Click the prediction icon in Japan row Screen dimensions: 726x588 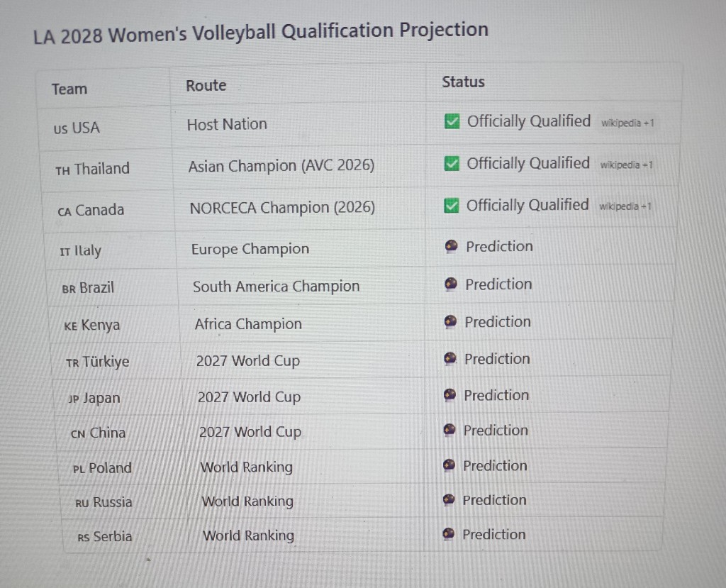click(449, 395)
